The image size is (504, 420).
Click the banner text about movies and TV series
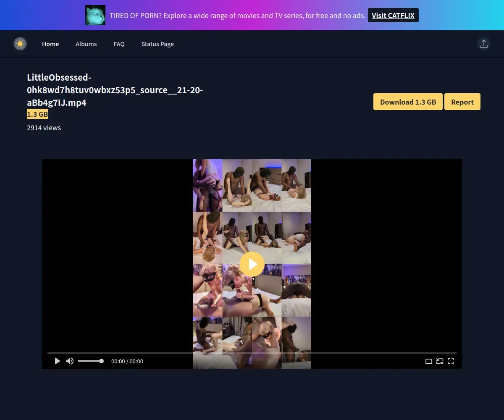[x=237, y=16]
